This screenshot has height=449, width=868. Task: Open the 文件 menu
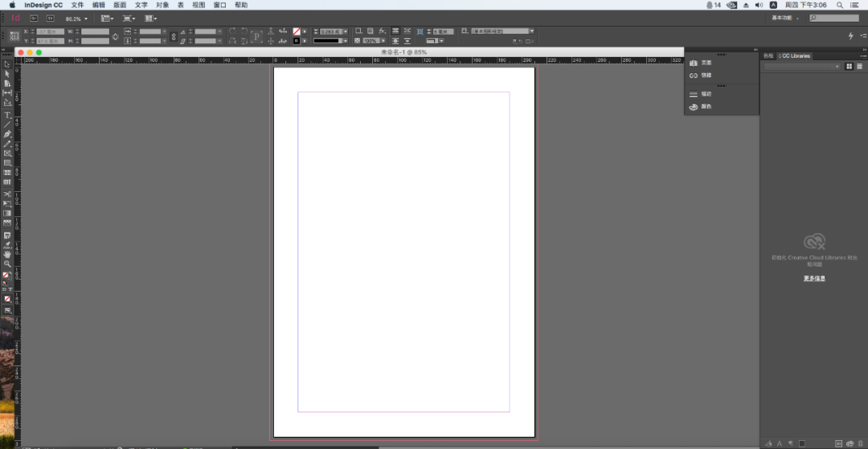(77, 5)
